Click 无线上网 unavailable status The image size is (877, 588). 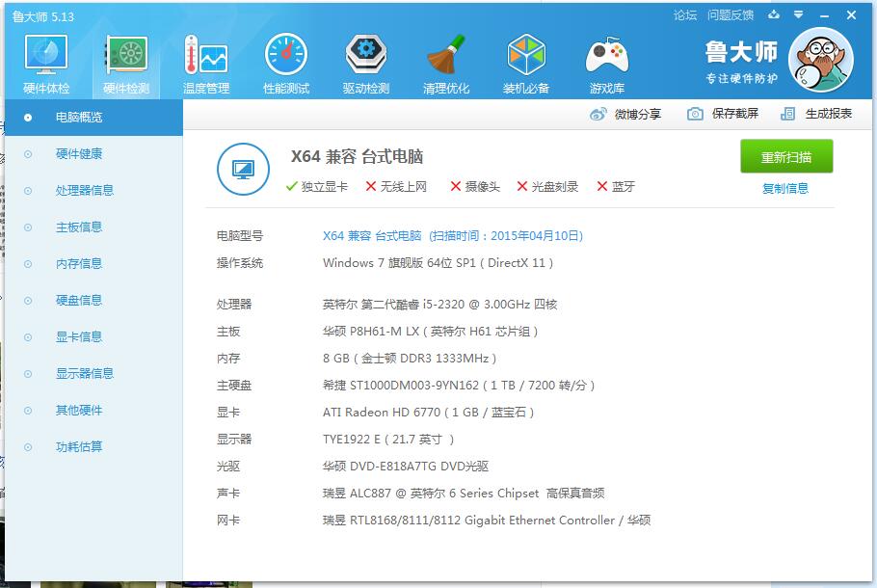coord(396,186)
